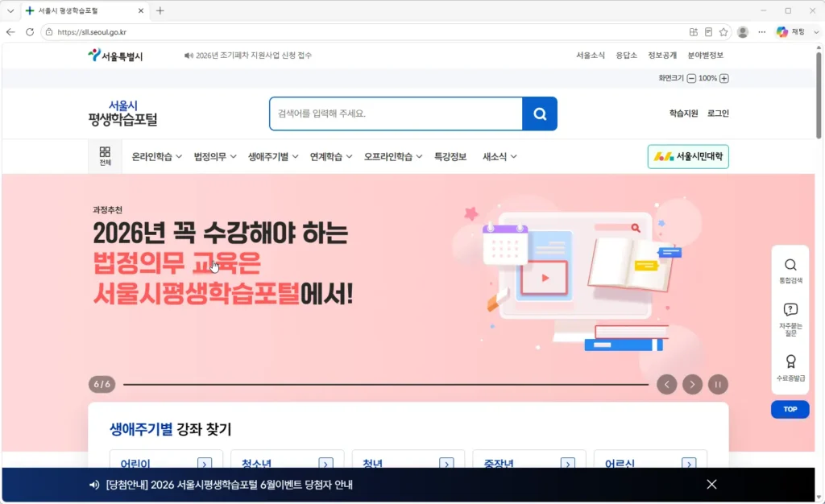Viewport: 825px width, 504px height.
Task: Click banner slide progress bar
Action: click(x=386, y=385)
